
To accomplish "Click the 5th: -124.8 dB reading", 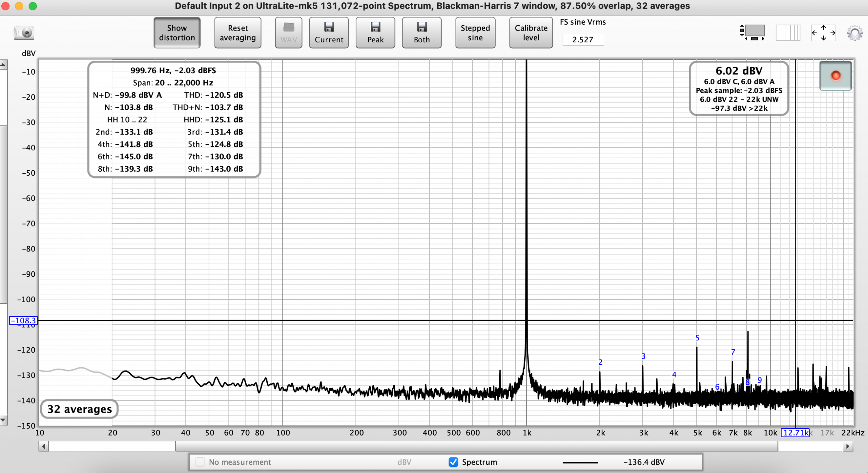I will click(215, 144).
